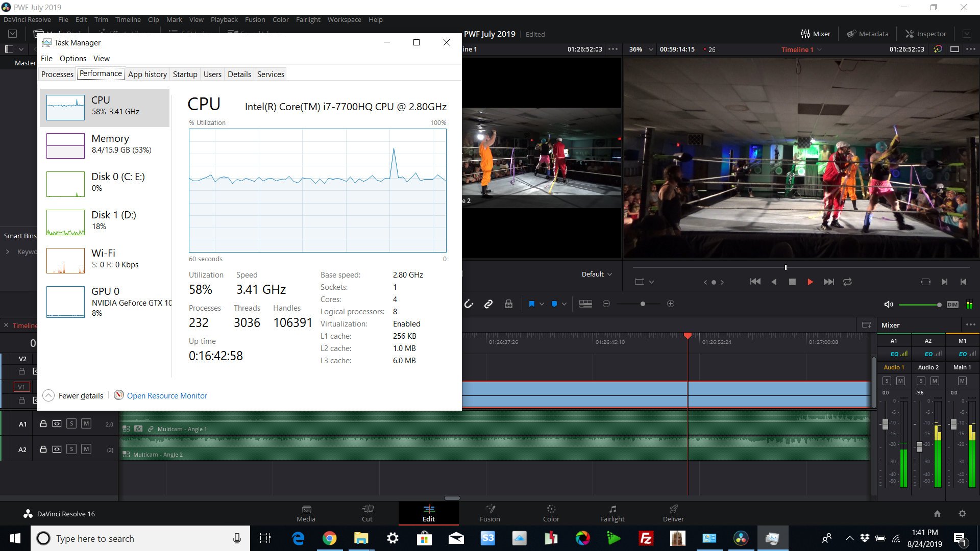This screenshot has width=980, height=551.
Task: Select Memory in Task Manager sidebar
Action: pyautogui.click(x=105, y=145)
